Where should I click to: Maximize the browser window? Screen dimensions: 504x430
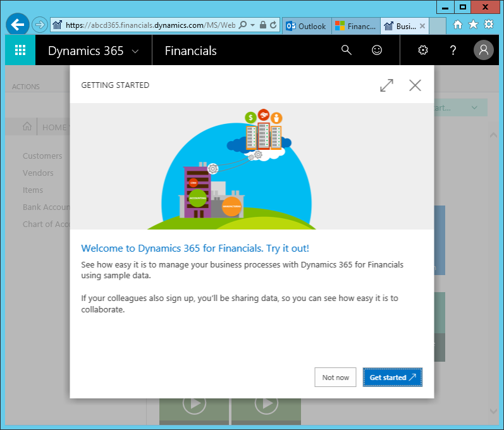tap(462, 7)
